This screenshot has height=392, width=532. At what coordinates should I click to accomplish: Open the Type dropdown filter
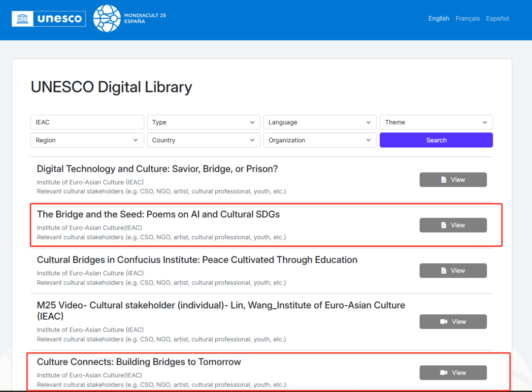203,122
